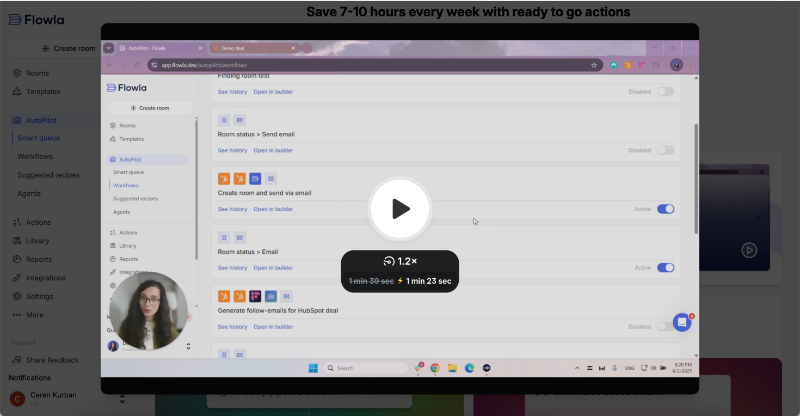
Task: Click the bookmark icon above Room status > Send email
Action: [x=224, y=120]
